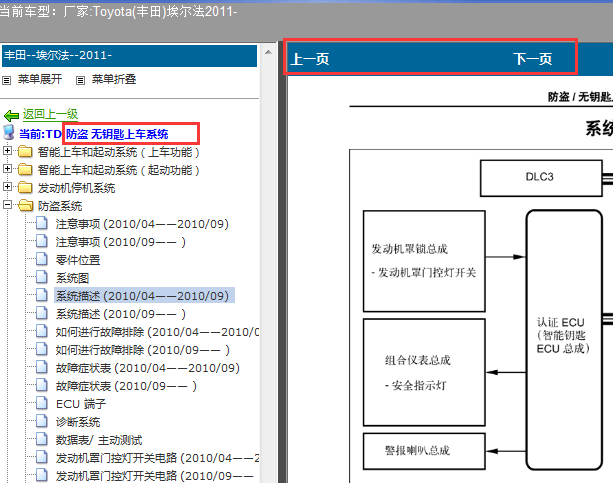Click the computer icon beside 当前:TD
The image size is (613, 483).
(x=9, y=133)
